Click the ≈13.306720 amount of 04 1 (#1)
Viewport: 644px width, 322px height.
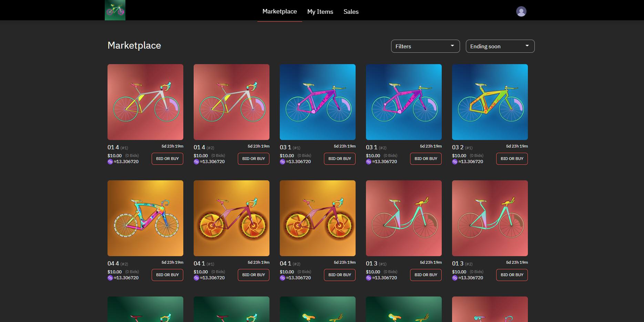pyautogui.click(x=212, y=278)
